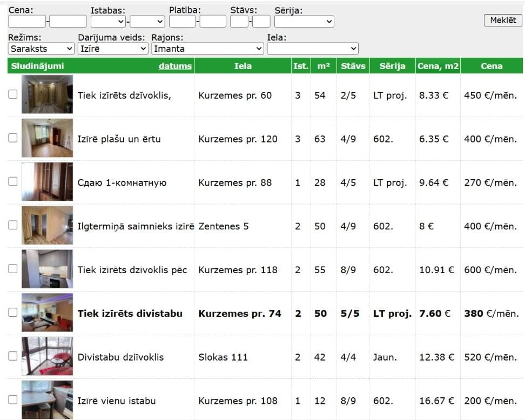525x420 pixels.
Task: Click the Slokas 111 listing photo
Action: tap(47, 356)
